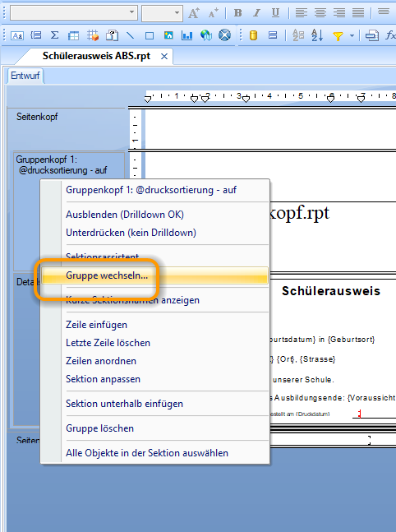This screenshot has width=396, height=532.
Task: Select the 'unserer Schule.' text object
Action: pos(303,380)
